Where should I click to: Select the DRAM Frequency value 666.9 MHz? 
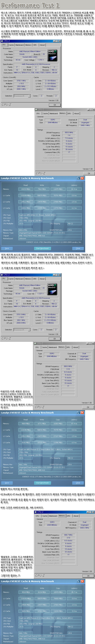pos(68,366)
